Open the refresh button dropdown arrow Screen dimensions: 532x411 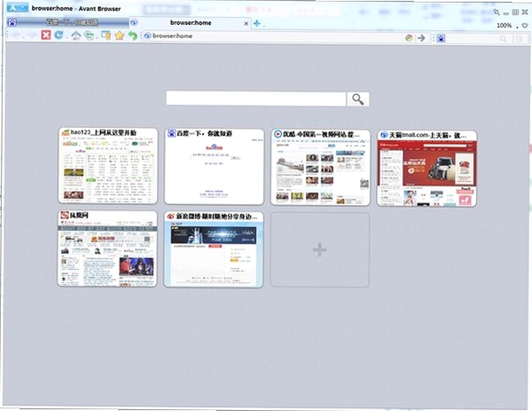[x=66, y=37]
